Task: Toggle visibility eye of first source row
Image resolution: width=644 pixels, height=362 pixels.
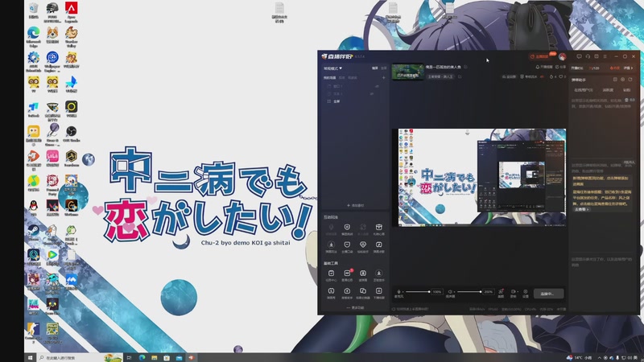Action: 377,86
